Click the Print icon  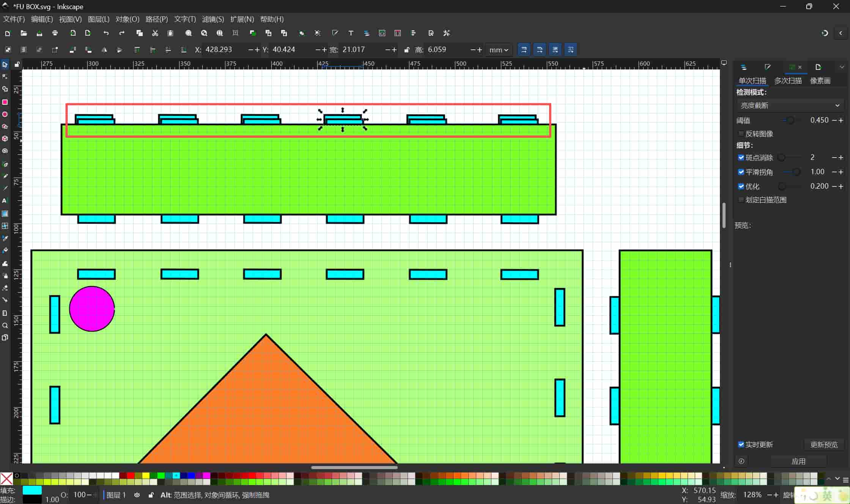click(55, 33)
